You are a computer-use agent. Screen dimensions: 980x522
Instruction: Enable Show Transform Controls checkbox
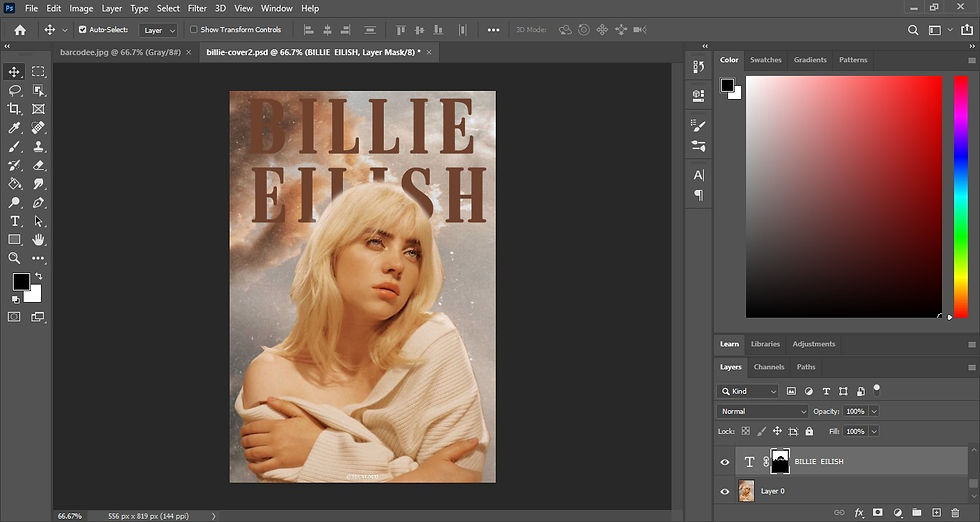click(x=194, y=30)
